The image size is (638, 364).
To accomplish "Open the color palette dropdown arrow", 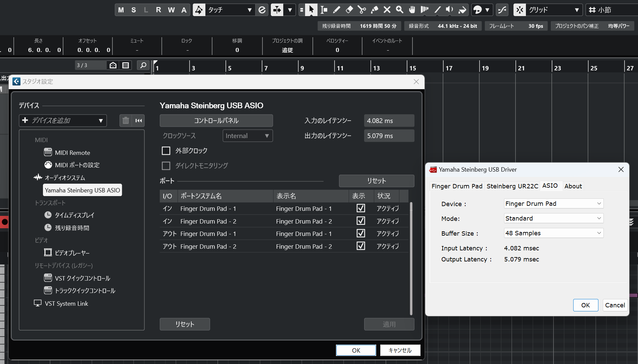I will pos(487,10).
